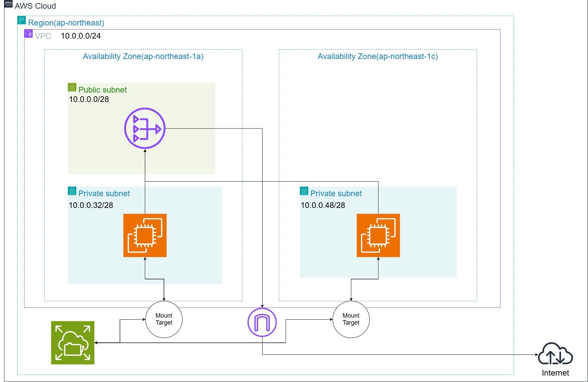Click Private subnet label above 10.0.0.32/28

104,194
